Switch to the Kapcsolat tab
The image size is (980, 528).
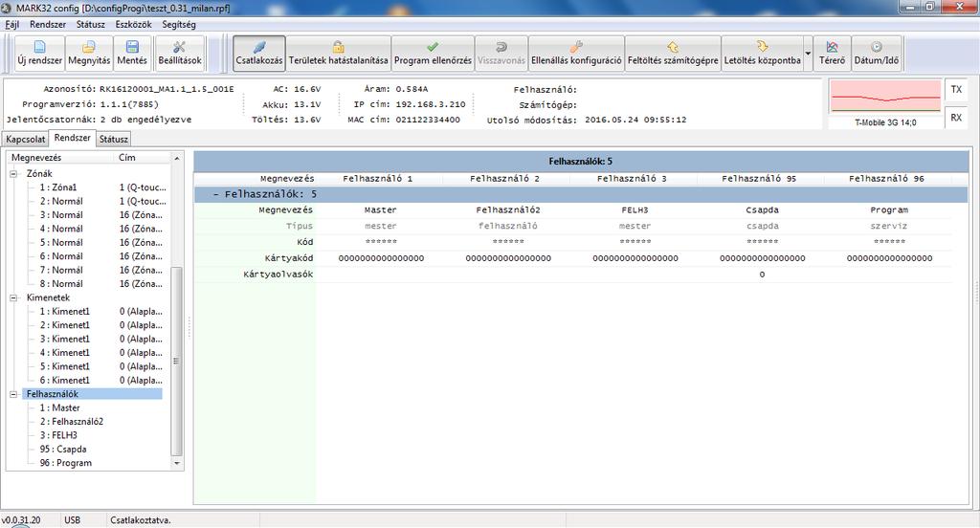coord(26,139)
